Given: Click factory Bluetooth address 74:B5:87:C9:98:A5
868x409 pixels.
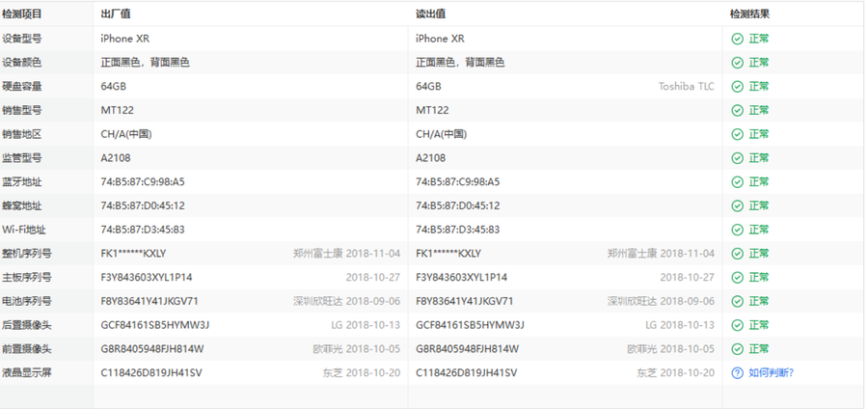Looking at the screenshot, I should click(143, 181).
